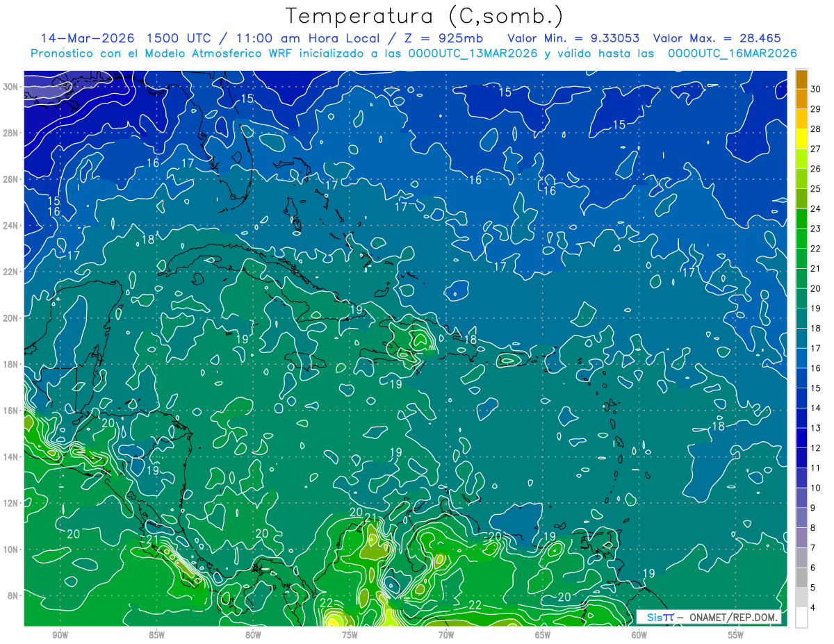Click legend value 30 on color scale
Screen dimensions: 834x644
(816, 89)
